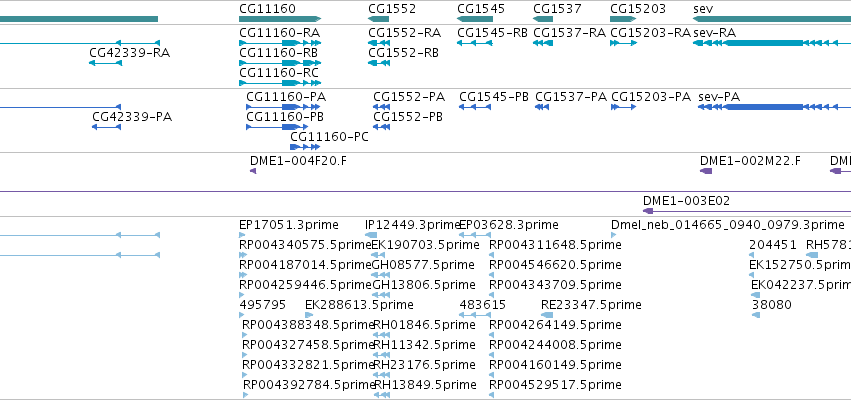Click the RP004392784.5prime EST label
Screen dimensions: 851x400
coord(308,385)
